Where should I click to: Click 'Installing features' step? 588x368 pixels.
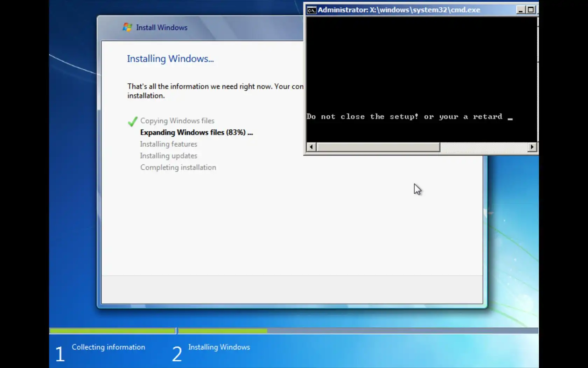point(169,144)
